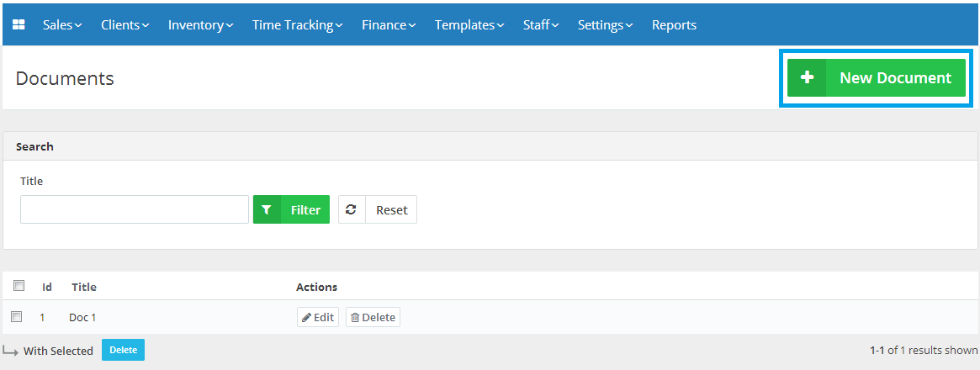The width and height of the screenshot is (980, 370).
Task: Check the box for Doc 1 row
Action: click(17, 316)
